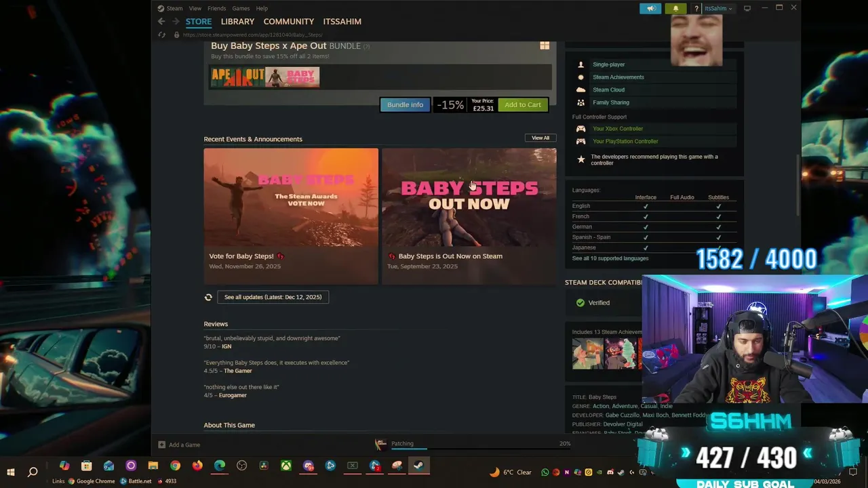
Task: Open the Windows Start menu
Action: [11, 472]
